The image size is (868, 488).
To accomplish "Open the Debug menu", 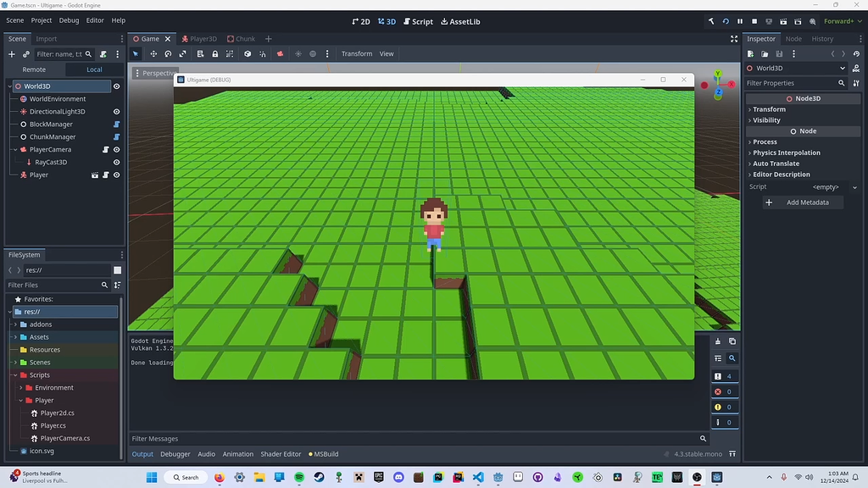I will 70,20.
